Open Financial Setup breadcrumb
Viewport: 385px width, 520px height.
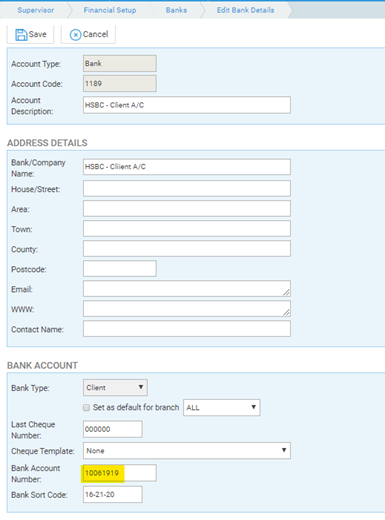[110, 10]
